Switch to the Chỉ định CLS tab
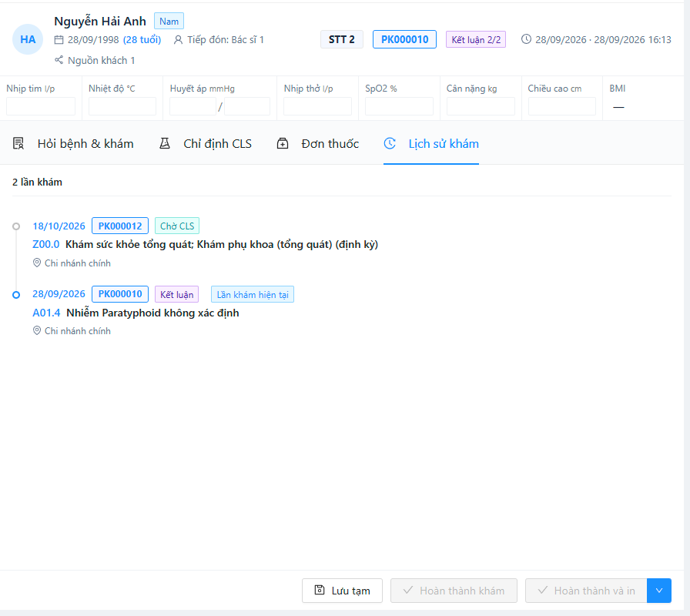This screenshot has width=690, height=616. tap(205, 144)
